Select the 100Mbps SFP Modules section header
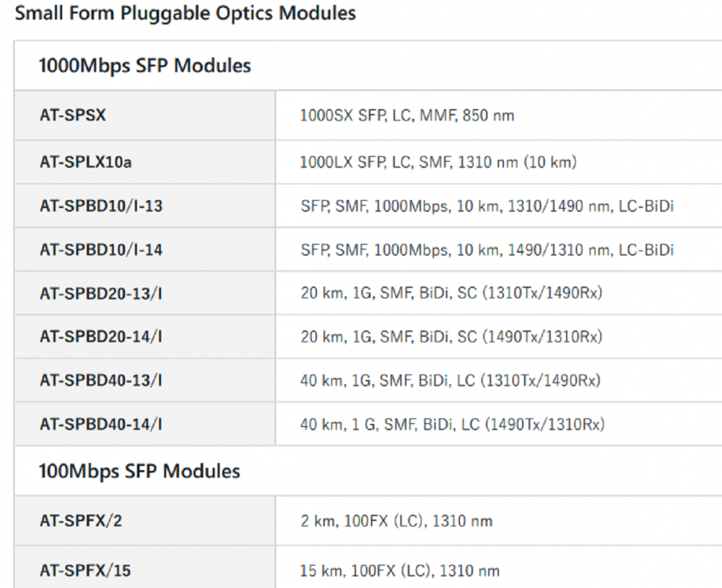Viewport: 722px width, 588px height. click(139, 472)
